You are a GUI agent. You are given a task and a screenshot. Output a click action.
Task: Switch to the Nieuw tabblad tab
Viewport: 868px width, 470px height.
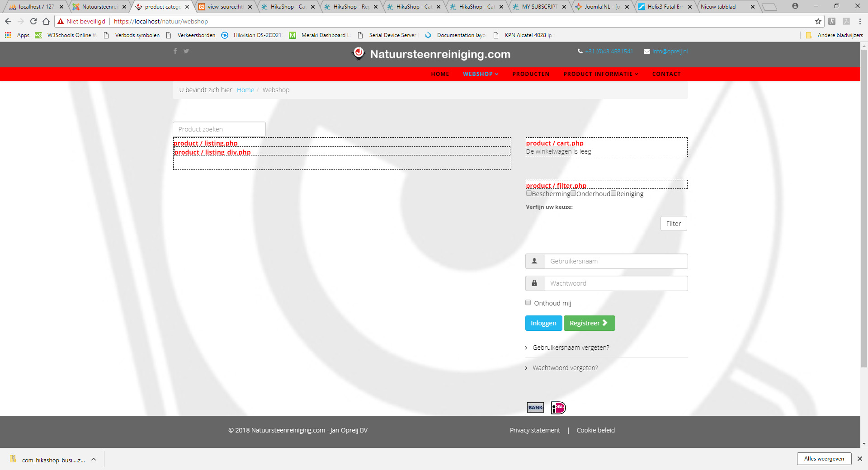(x=727, y=7)
